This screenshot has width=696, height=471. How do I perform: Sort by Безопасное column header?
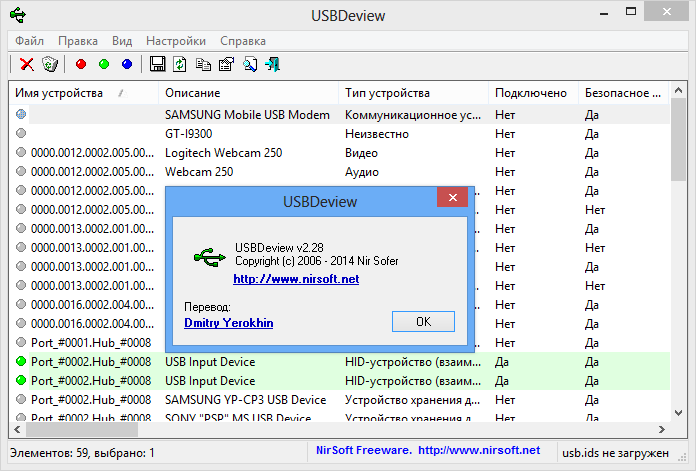(x=624, y=93)
